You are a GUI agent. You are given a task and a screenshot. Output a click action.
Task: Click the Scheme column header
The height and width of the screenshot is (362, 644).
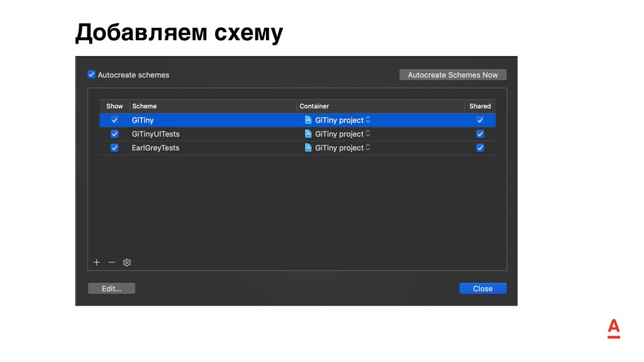pyautogui.click(x=213, y=106)
